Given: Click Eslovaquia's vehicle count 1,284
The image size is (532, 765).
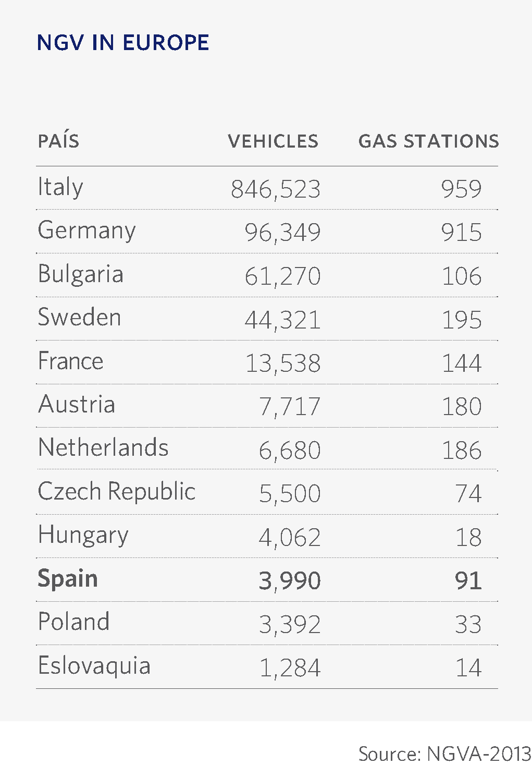Looking at the screenshot, I should tap(290, 668).
